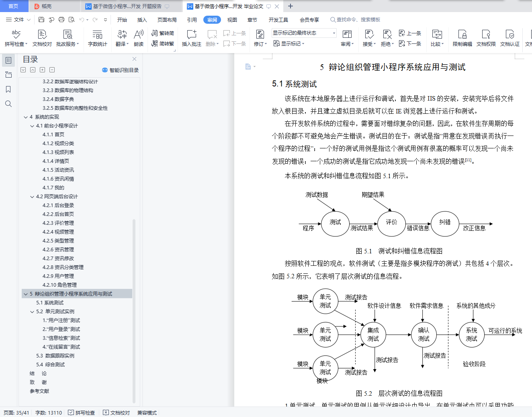This screenshot has width=532, height=417.
Task: Accept change with 接受 button
Action: pos(369,38)
